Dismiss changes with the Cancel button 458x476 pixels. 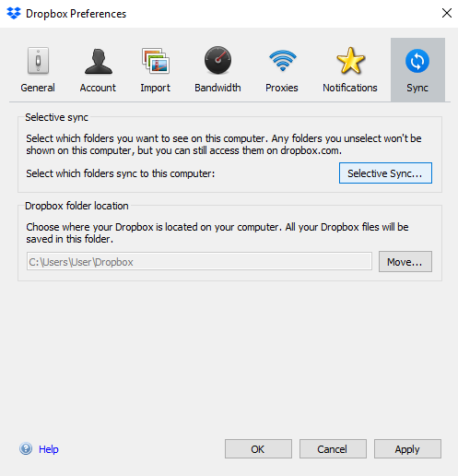coord(333,449)
